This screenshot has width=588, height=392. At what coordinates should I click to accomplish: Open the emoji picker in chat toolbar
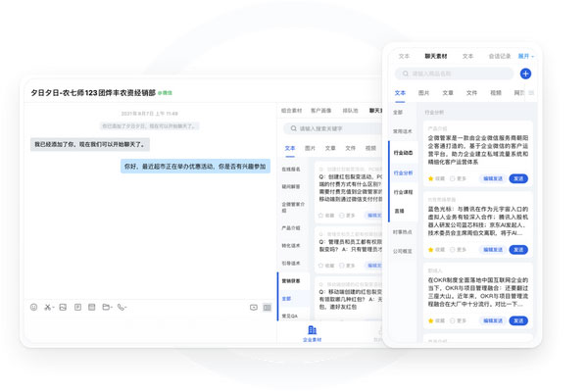[x=33, y=307]
